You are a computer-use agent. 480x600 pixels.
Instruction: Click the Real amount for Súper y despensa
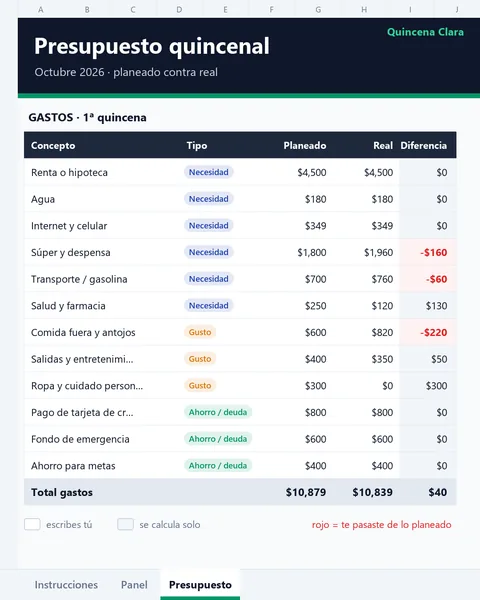tap(378, 253)
